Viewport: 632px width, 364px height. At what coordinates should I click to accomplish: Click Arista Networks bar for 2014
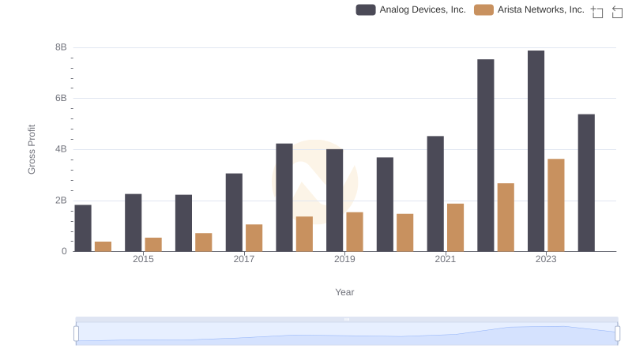pos(103,246)
